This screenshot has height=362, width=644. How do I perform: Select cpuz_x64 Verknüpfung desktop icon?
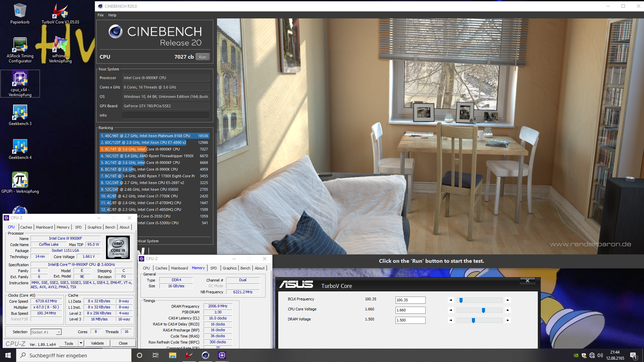[20, 83]
